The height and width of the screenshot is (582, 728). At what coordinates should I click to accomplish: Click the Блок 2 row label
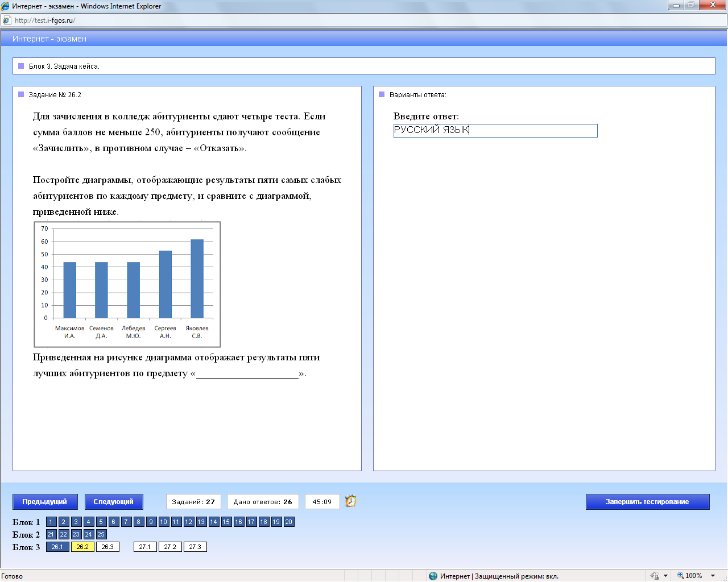point(26,535)
